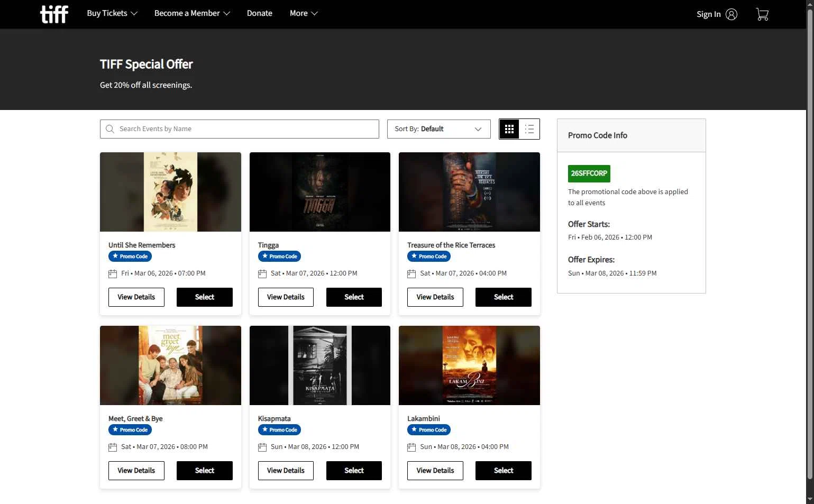Select the Meet, Greet & Bye screening
The width and height of the screenshot is (814, 504).
click(205, 471)
